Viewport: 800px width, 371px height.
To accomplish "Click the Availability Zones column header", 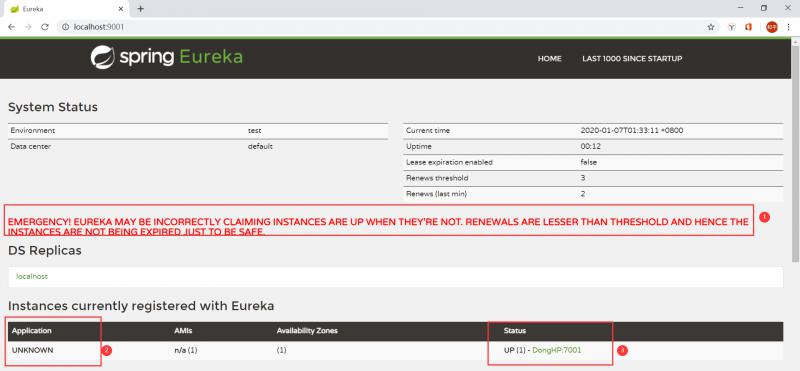I will tap(307, 331).
